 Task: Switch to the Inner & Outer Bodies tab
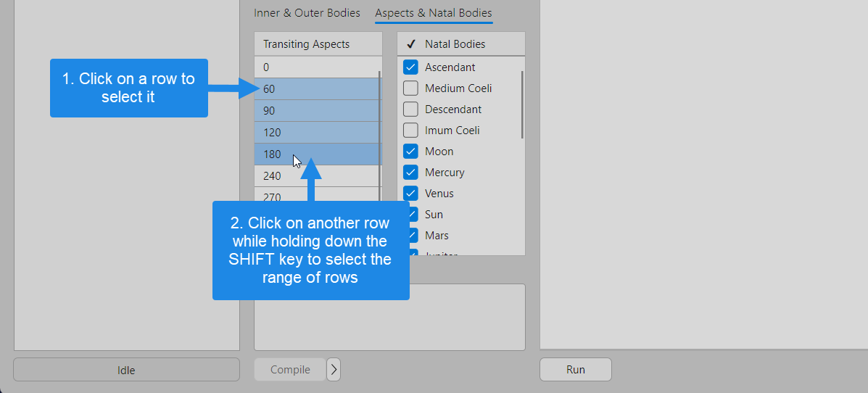pyautogui.click(x=307, y=13)
